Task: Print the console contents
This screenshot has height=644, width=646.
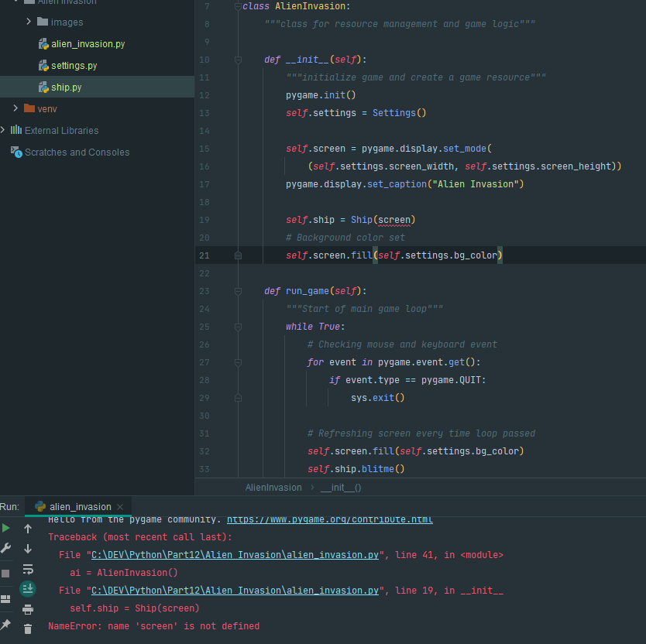Action: [x=28, y=609]
